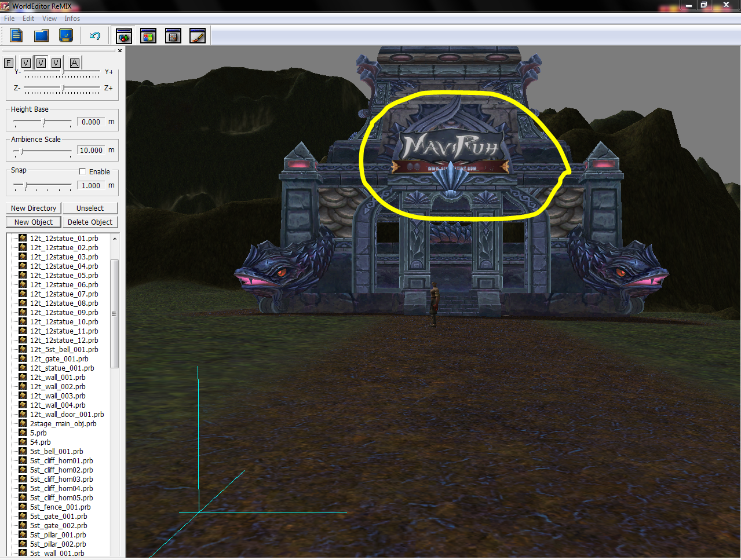Click the Snap slider handle
The width and height of the screenshot is (741, 560).
tap(26, 185)
